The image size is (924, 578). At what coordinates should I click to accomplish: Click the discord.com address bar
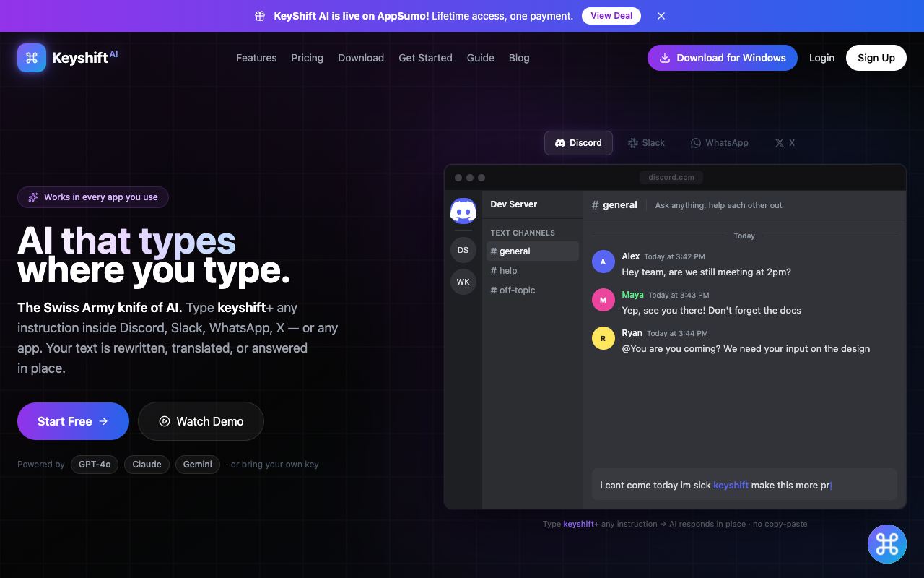[671, 177]
